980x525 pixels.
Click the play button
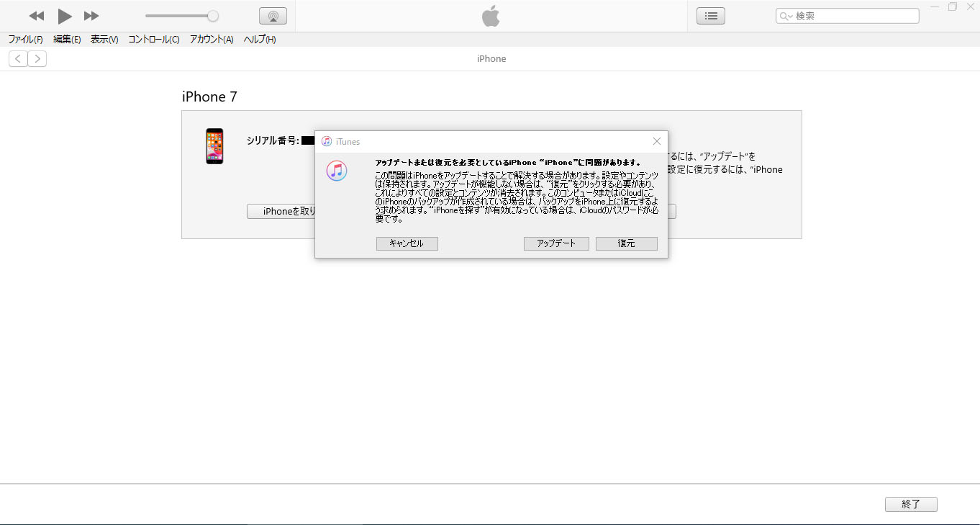click(65, 16)
